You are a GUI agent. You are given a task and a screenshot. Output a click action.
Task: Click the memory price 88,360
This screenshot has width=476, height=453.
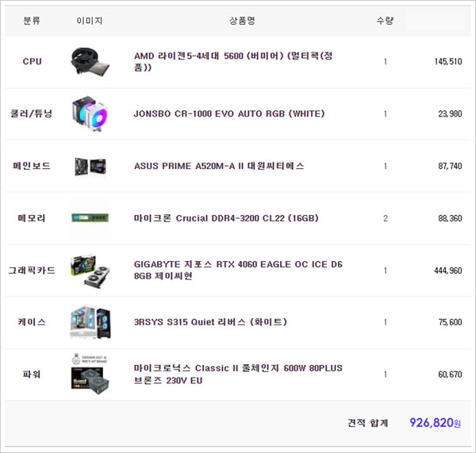click(450, 218)
